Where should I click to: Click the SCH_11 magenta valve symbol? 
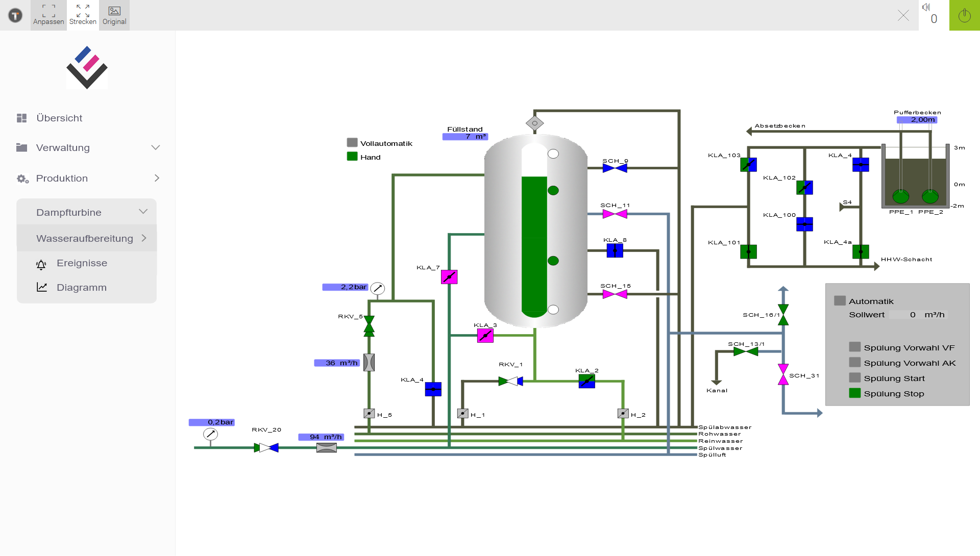tap(615, 214)
